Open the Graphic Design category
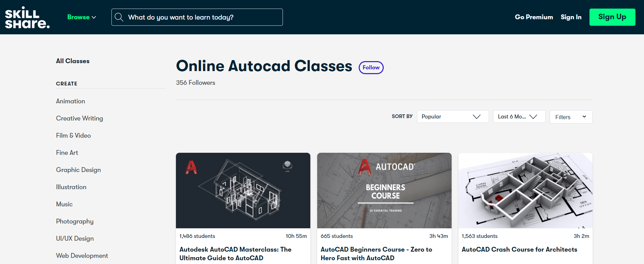644x264 pixels. click(79, 170)
